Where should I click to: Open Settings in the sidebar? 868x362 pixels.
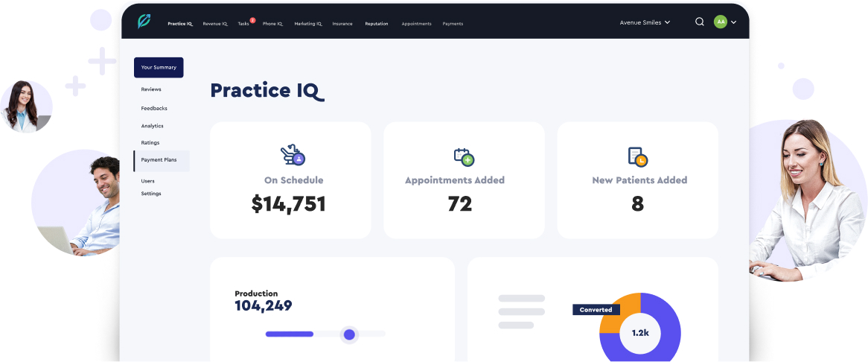pos(151,194)
